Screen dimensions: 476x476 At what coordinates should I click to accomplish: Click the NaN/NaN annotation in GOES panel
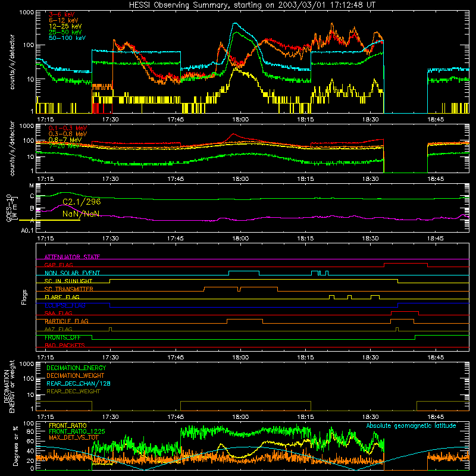click(81, 214)
